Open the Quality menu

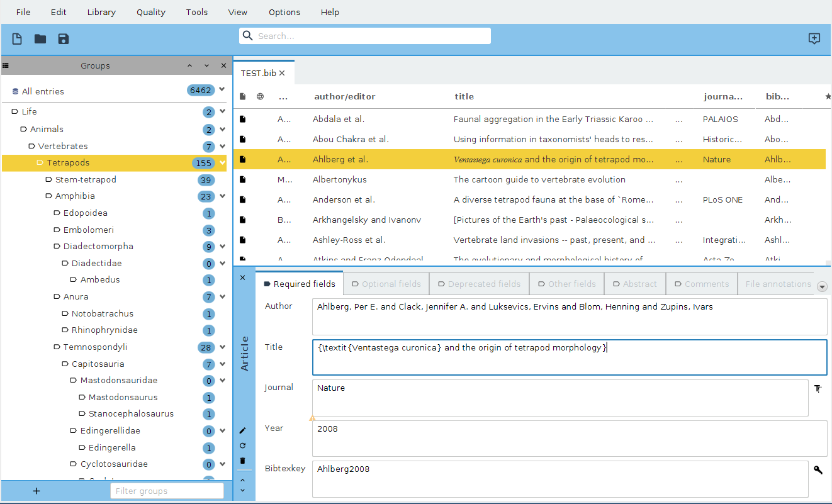pyautogui.click(x=151, y=12)
